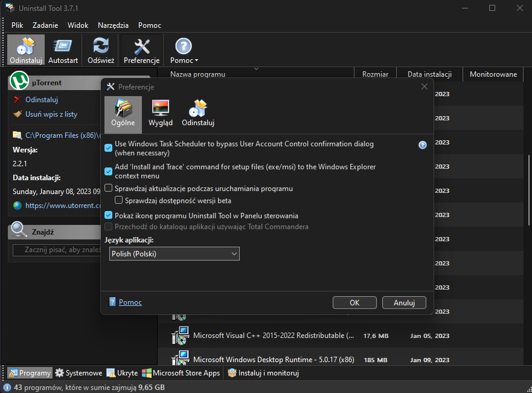Click the Visual C++ 2015-2022 installer icon
This screenshot has height=393, width=532.
point(180,336)
